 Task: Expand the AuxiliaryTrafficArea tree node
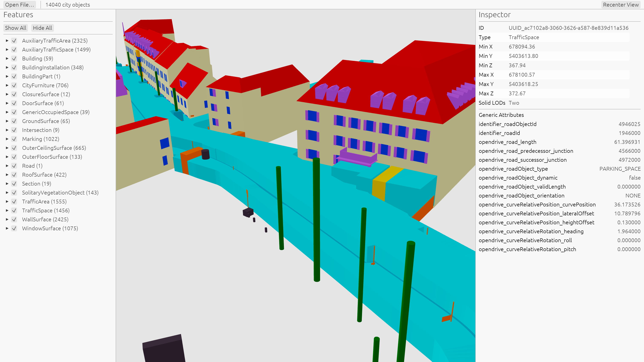click(x=7, y=41)
